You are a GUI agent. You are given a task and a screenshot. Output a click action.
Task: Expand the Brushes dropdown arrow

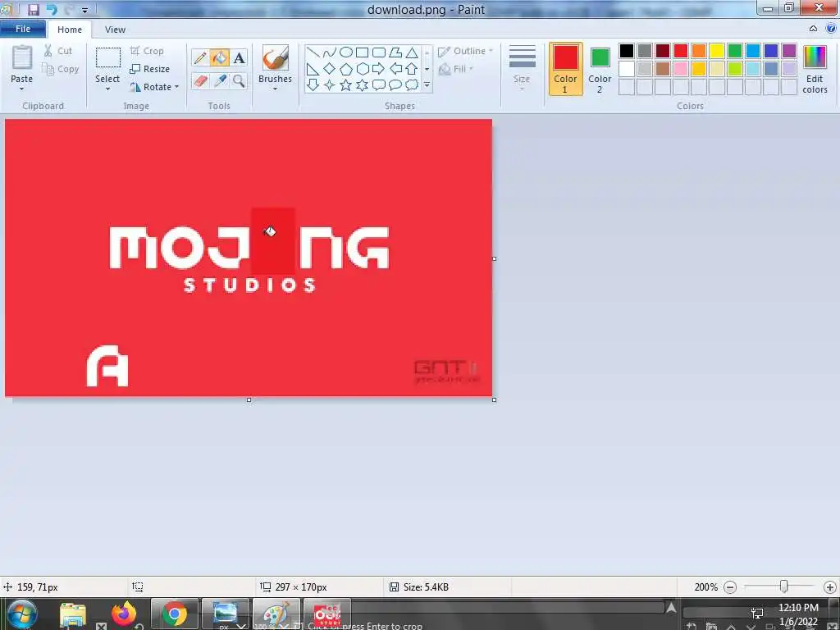(x=276, y=89)
